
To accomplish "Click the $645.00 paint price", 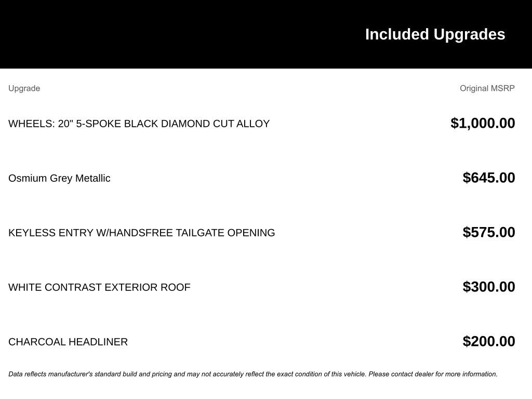I will point(489,178).
